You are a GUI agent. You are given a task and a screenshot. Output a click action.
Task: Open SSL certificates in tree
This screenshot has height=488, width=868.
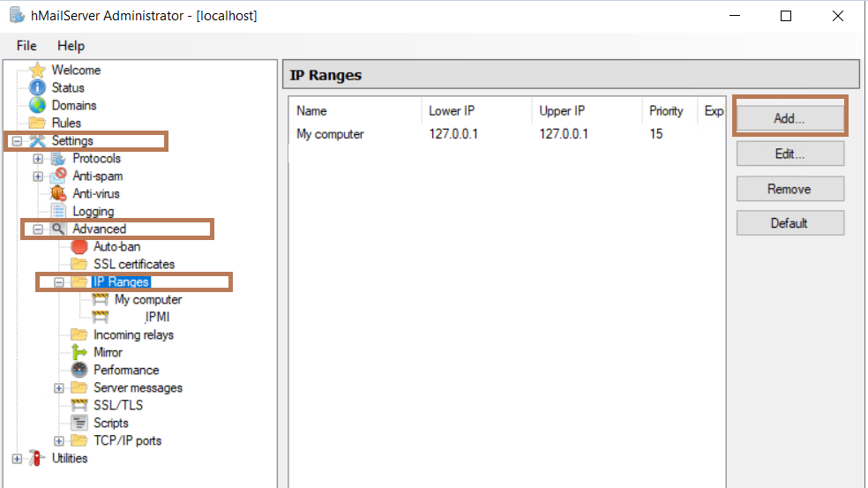pos(134,264)
